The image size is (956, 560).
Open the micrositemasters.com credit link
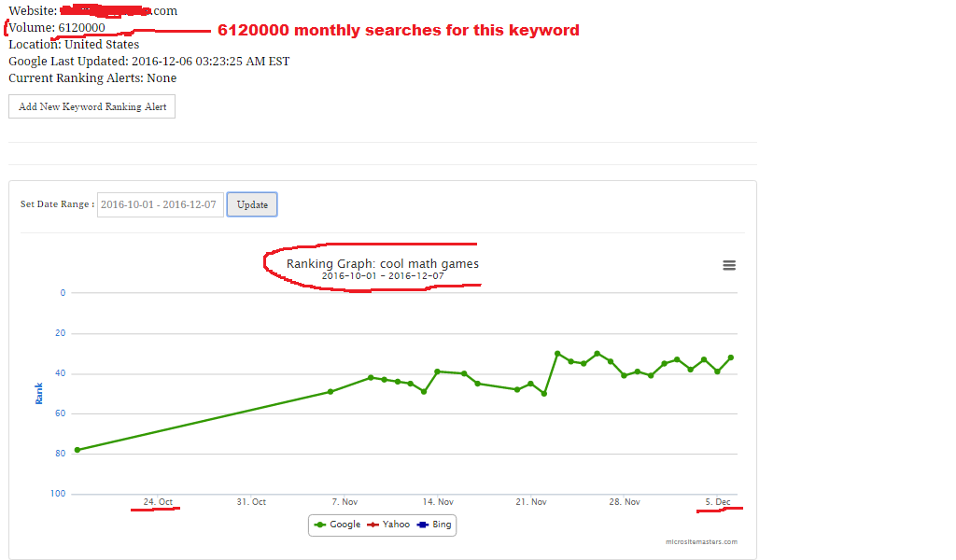pos(701,541)
